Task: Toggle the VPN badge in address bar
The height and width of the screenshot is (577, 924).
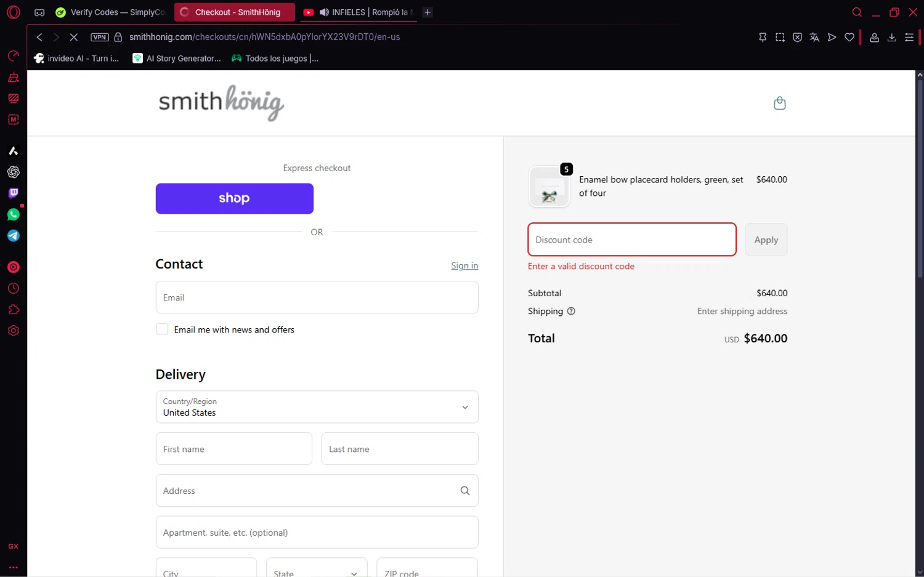Action: pyautogui.click(x=100, y=37)
